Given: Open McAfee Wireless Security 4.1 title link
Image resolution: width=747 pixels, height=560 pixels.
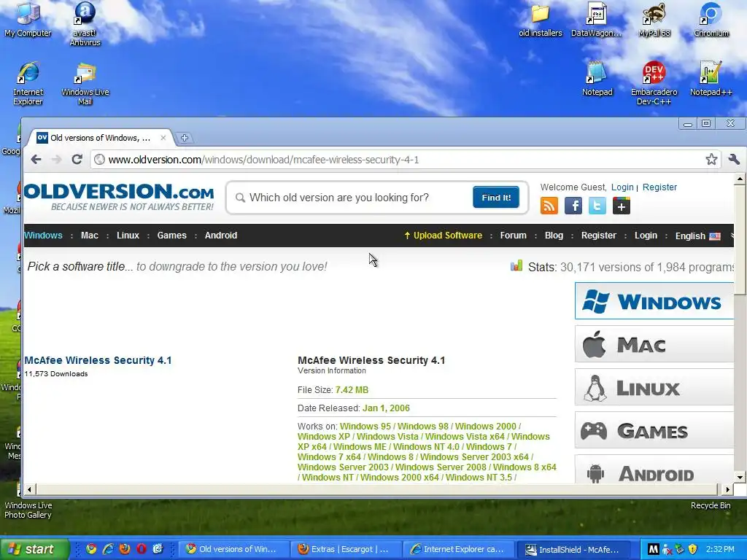Looking at the screenshot, I should coord(98,360).
